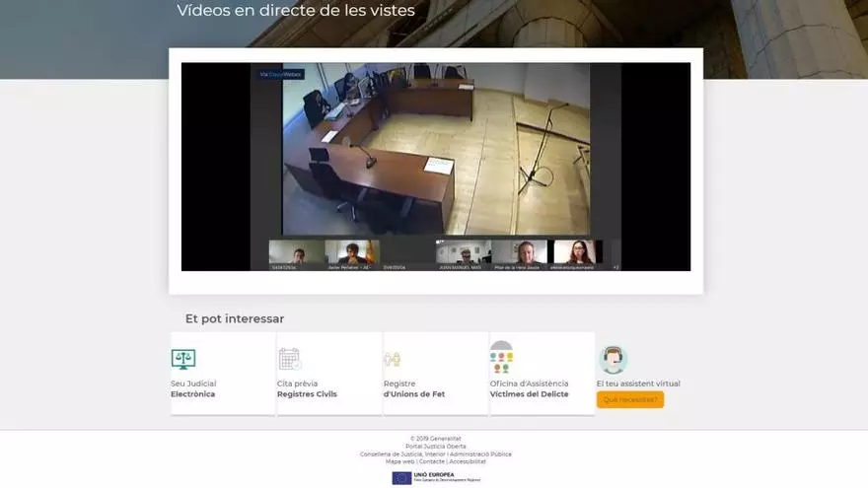Open the Accessibilitat footer link
This screenshot has height=488, width=868.
(x=467, y=461)
